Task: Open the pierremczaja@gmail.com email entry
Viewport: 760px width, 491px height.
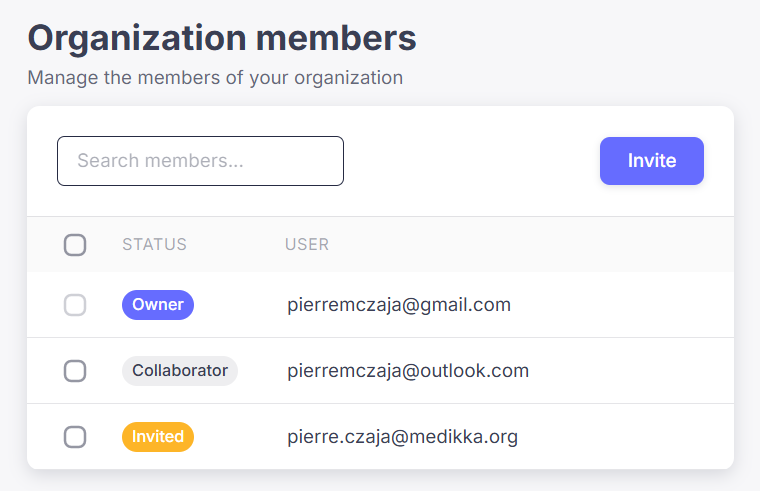Action: 399,305
